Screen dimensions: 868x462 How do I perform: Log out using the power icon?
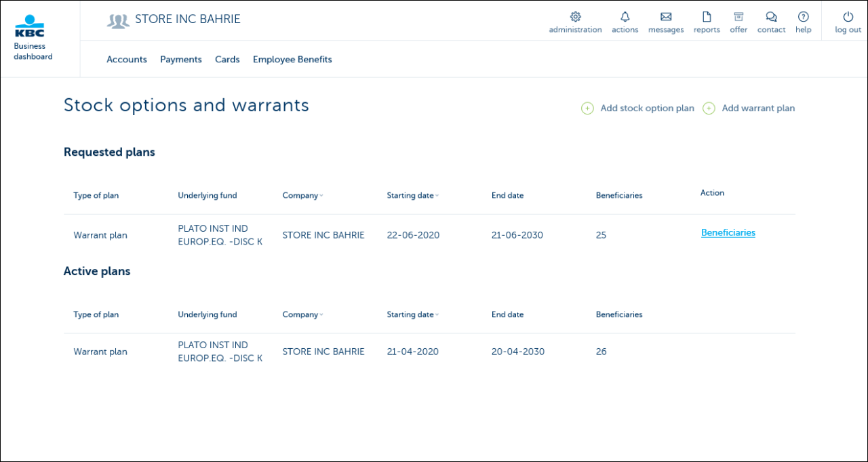click(847, 16)
